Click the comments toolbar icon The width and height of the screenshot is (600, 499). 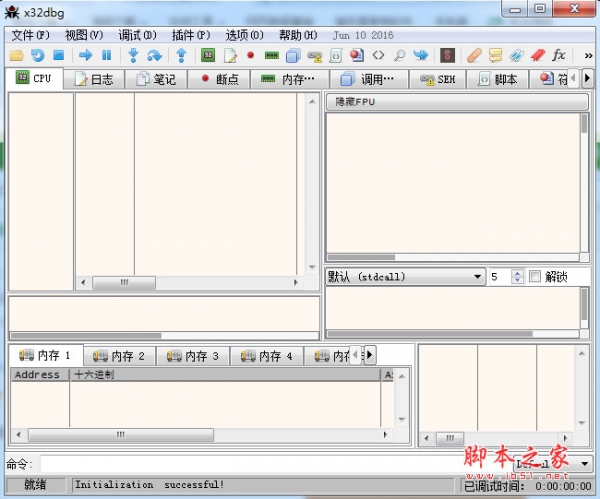pos(495,55)
